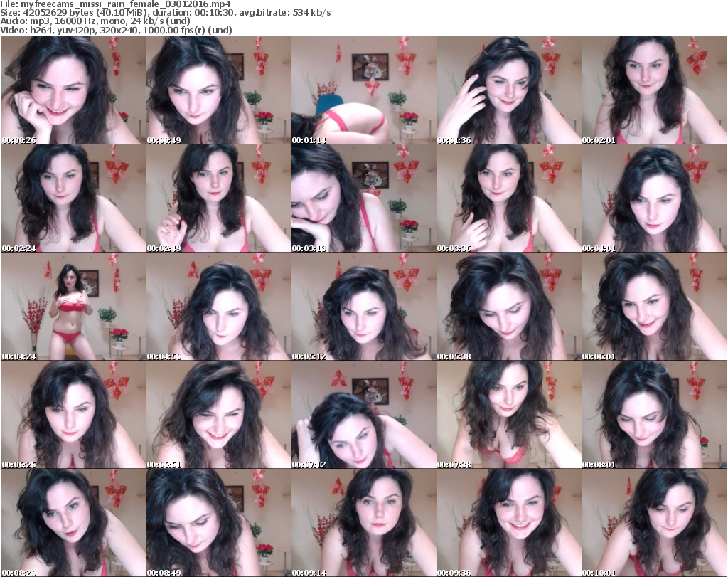Select the thumbnail stamped 00:03:13

pos(364,198)
